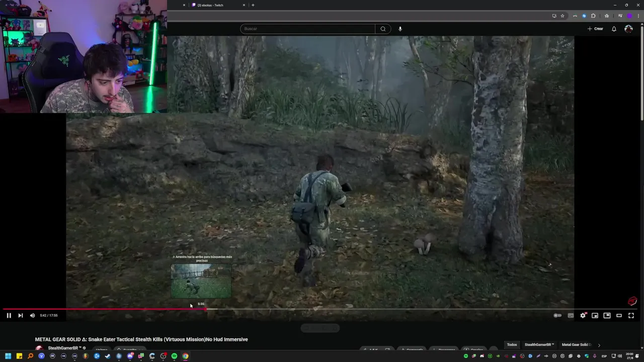This screenshot has width=644, height=362.
Task: Click the video title text
Action: click(x=141, y=339)
